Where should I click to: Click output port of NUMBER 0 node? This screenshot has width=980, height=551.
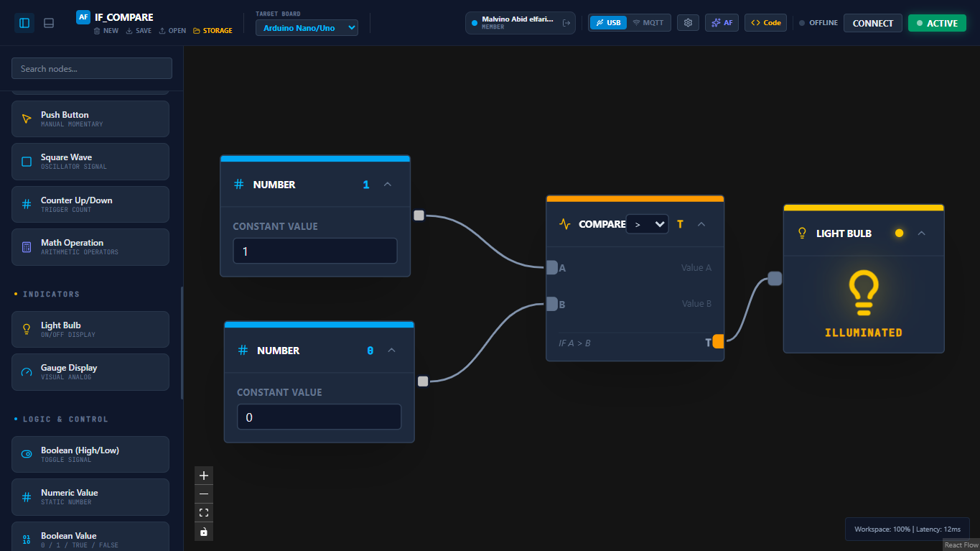(x=423, y=381)
